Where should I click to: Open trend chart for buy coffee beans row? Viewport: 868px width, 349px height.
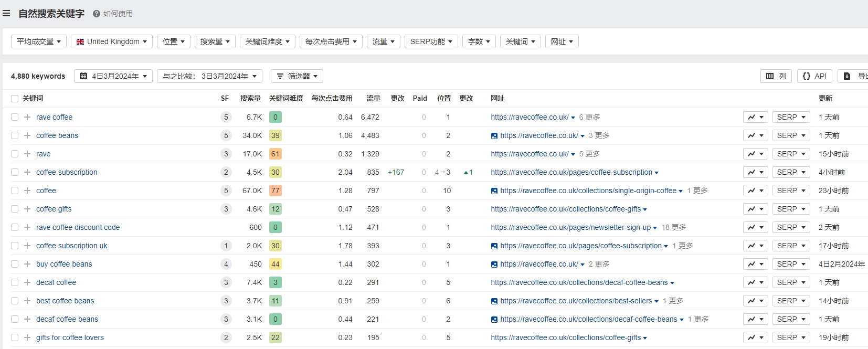[x=756, y=264]
